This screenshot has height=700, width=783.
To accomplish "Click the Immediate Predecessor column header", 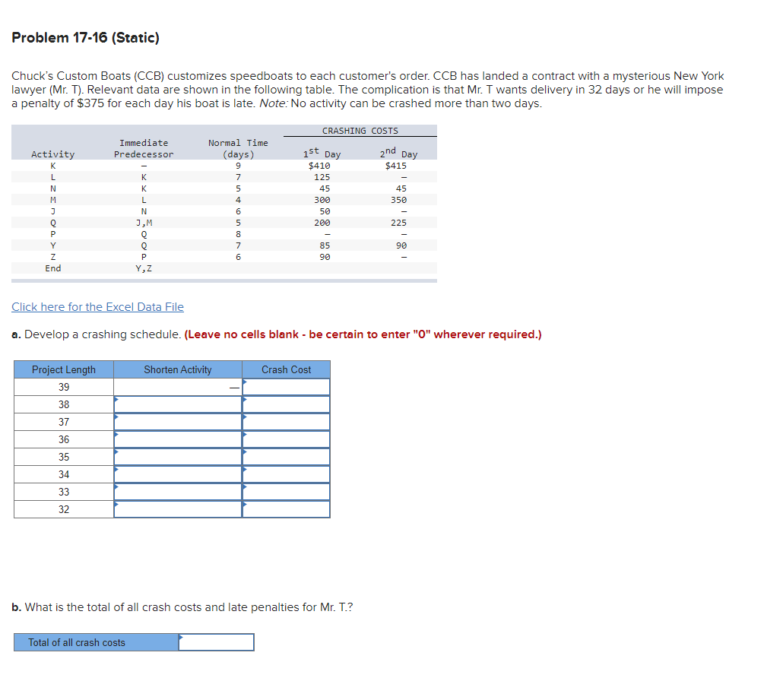I will [144, 148].
